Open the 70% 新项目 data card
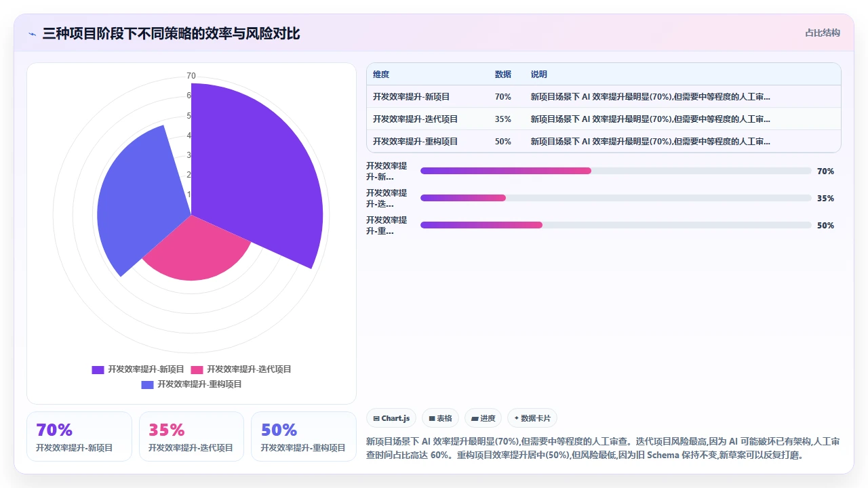 pyautogui.click(x=79, y=436)
